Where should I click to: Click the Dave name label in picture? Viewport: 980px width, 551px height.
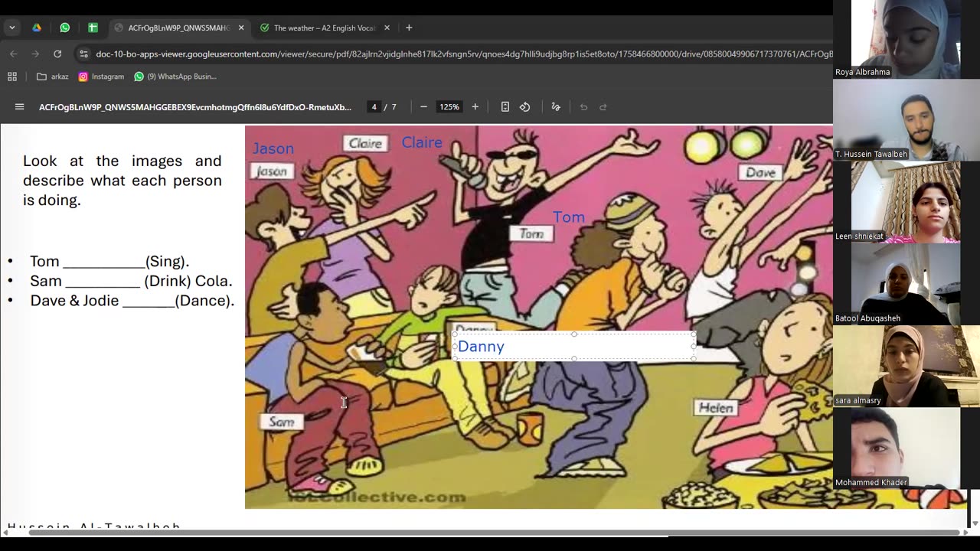(761, 172)
